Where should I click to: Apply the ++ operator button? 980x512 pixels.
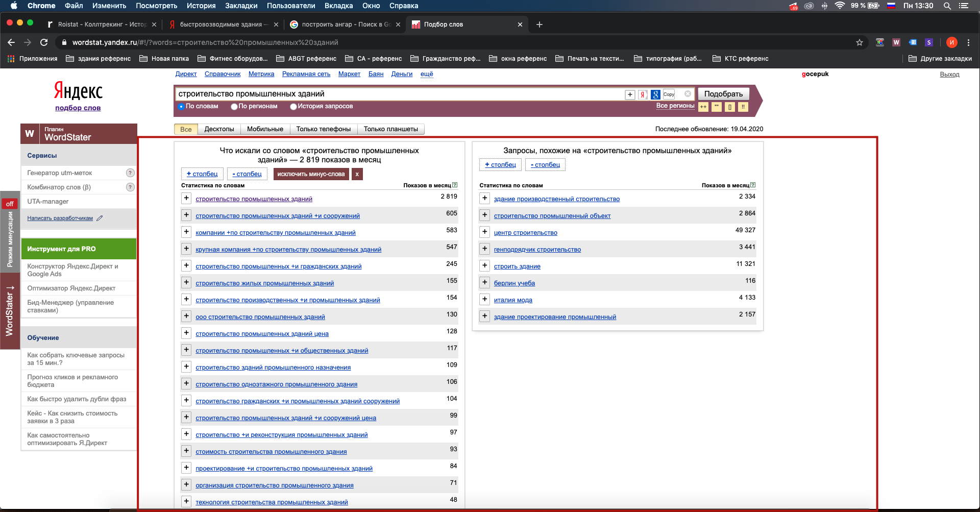click(703, 107)
